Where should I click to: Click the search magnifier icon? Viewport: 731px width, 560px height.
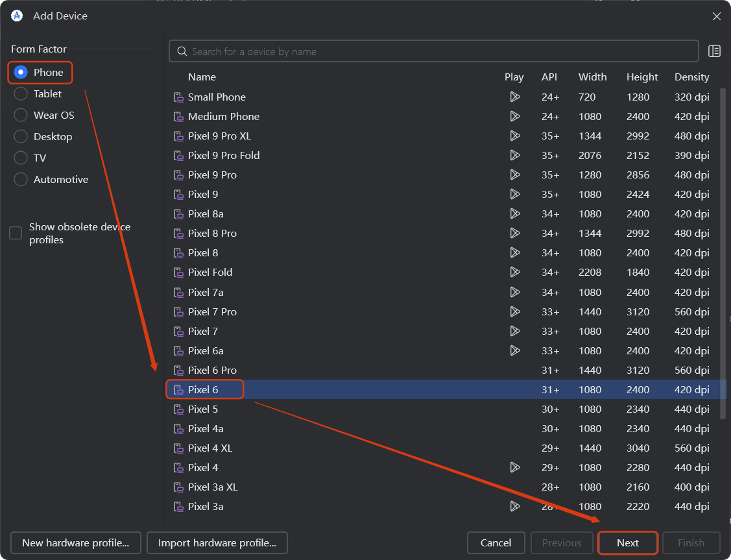[182, 51]
